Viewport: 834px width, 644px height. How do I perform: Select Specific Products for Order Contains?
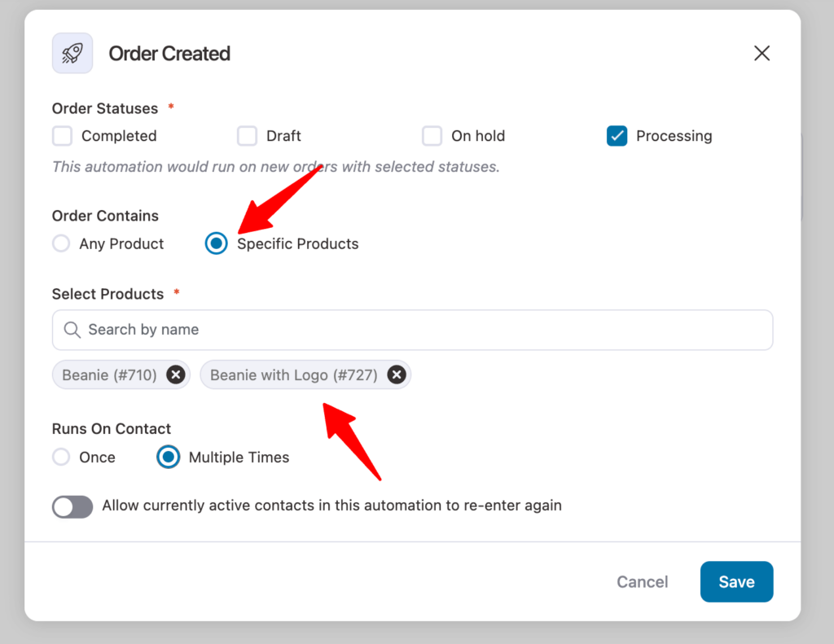tap(216, 243)
